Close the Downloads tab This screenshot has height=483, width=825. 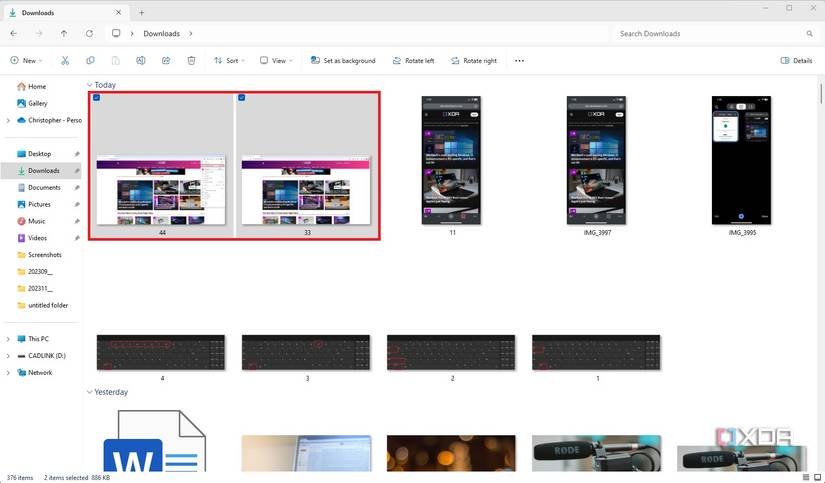(x=118, y=13)
